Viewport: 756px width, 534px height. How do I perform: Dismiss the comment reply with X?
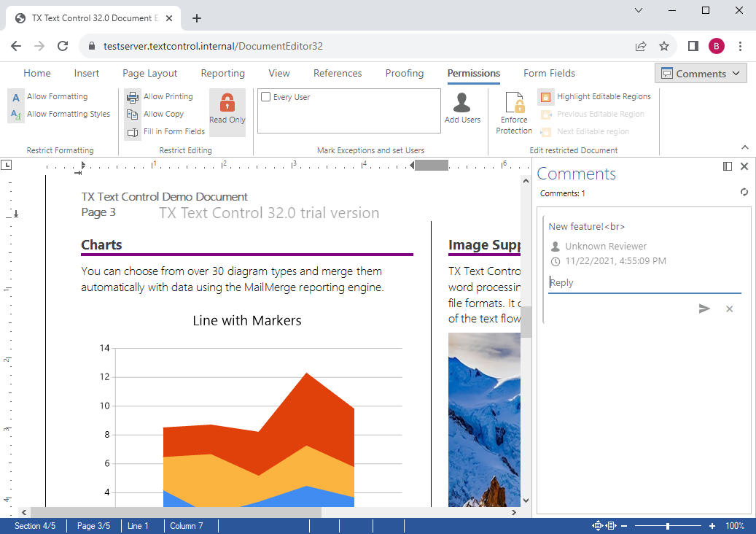pos(729,309)
